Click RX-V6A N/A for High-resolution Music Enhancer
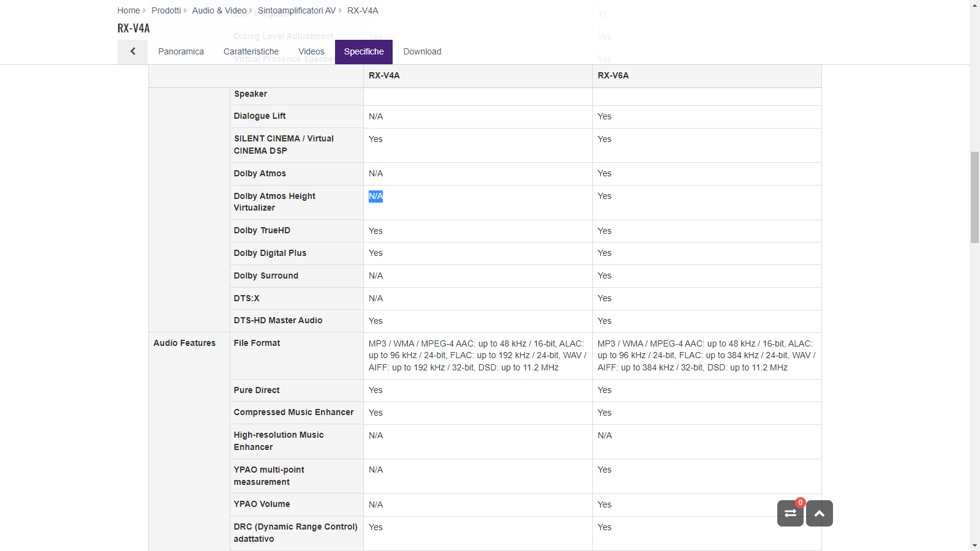 (x=605, y=435)
